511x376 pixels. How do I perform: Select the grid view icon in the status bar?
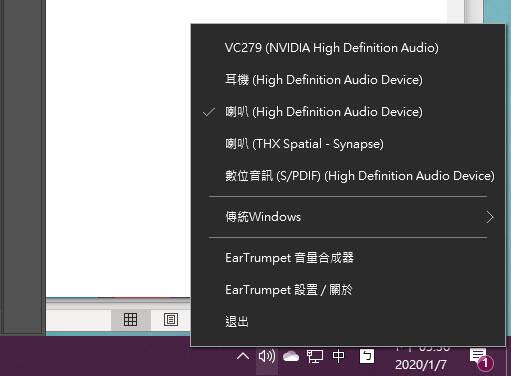(130, 319)
